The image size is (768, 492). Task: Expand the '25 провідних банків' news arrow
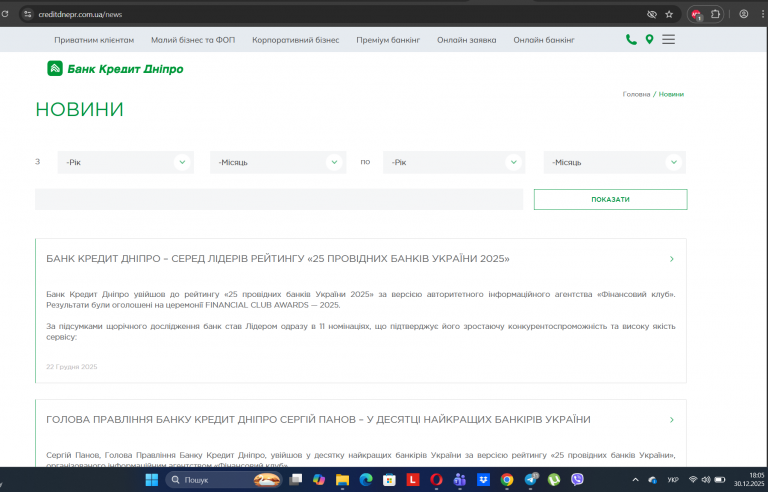[672, 259]
